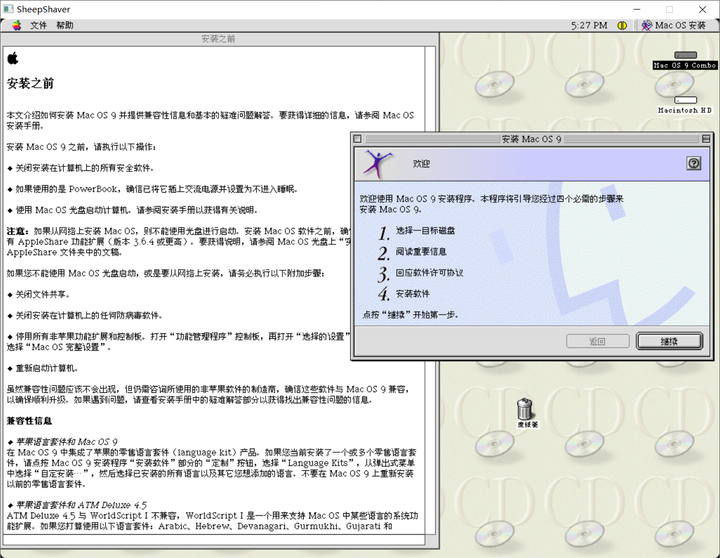The height and width of the screenshot is (558, 720).
Task: Open the Apple menu
Action: tap(17, 25)
